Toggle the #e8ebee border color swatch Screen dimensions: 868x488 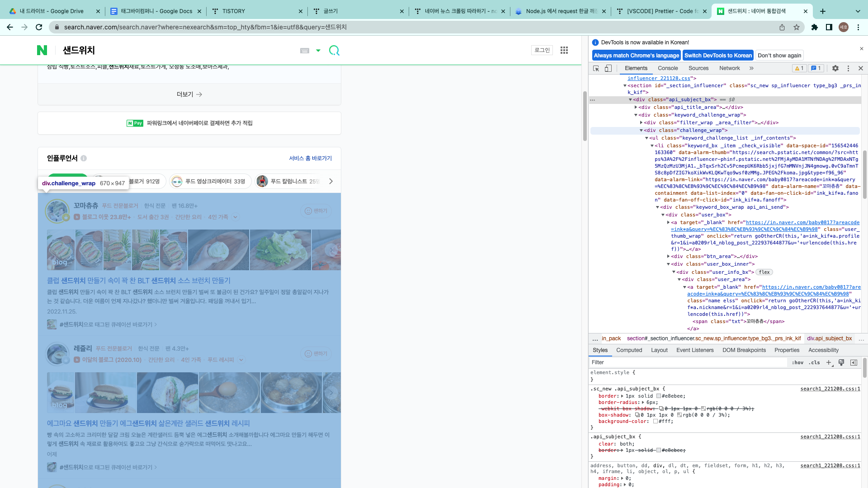(x=659, y=396)
